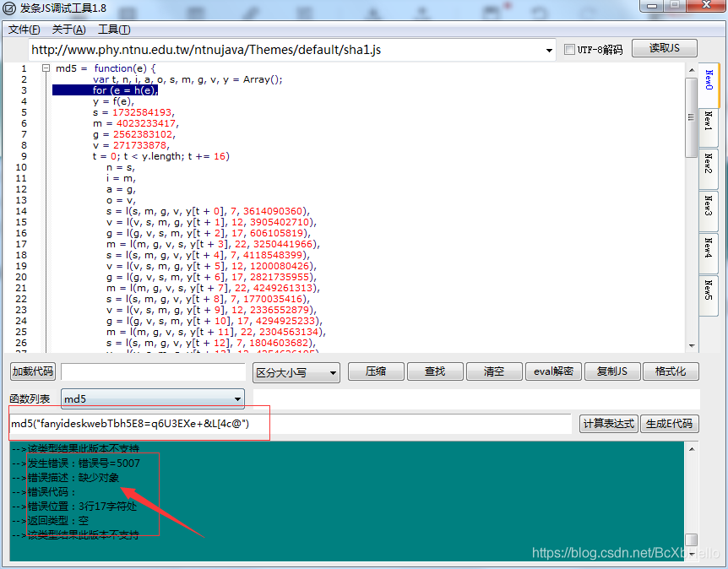Click the 发条JS调试工具 title bar app icon
The height and width of the screenshot is (569, 728).
click(x=9, y=8)
